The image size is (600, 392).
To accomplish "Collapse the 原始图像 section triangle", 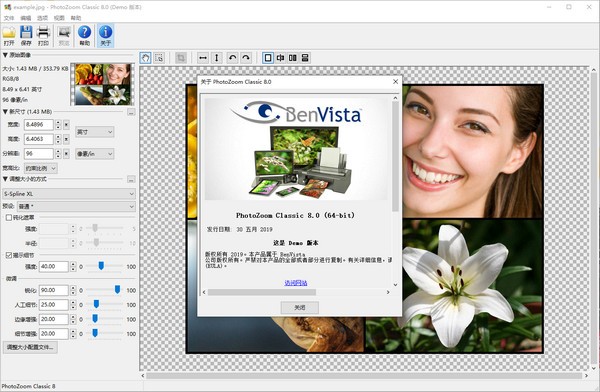I will click(5, 55).
